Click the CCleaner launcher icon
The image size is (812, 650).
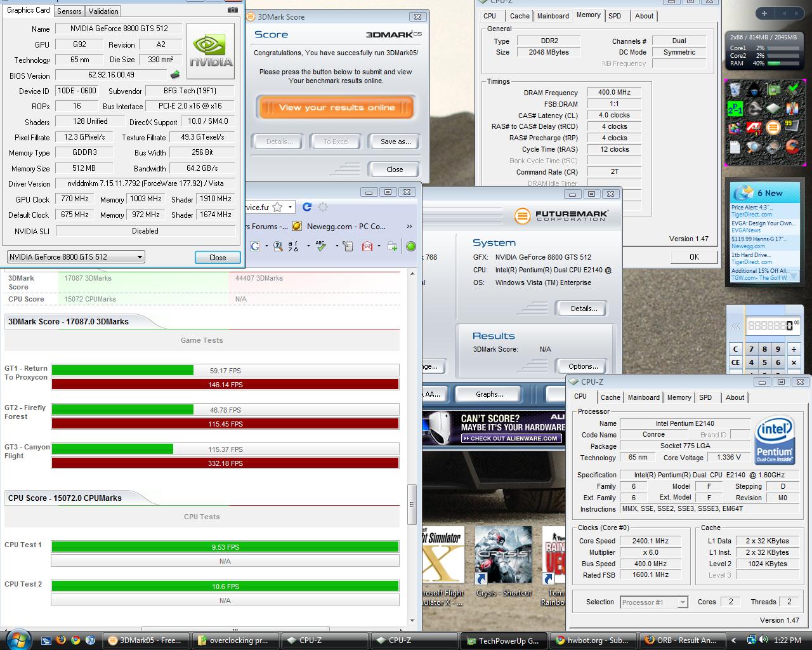(792, 147)
